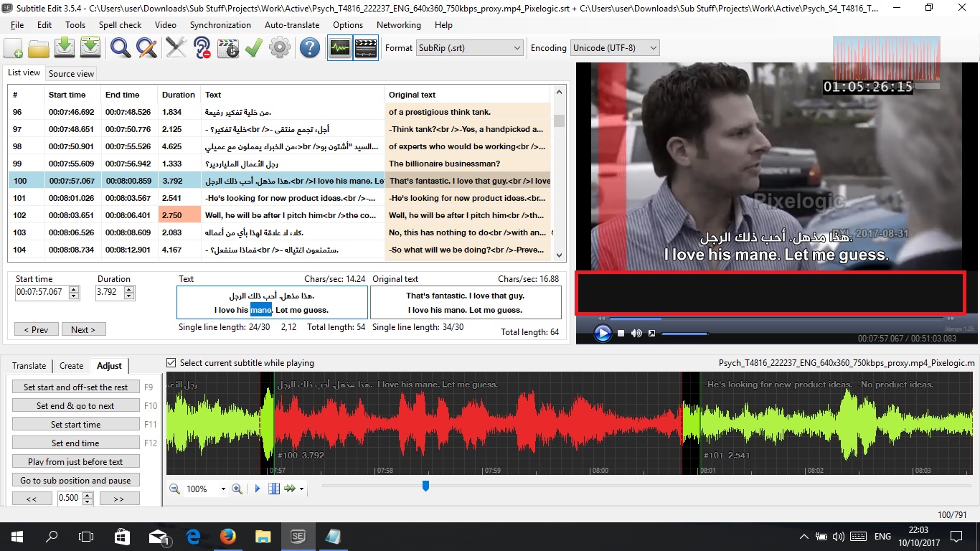The image size is (980, 551).
Task: Disable Select current subtitle while playing
Action: pos(171,362)
